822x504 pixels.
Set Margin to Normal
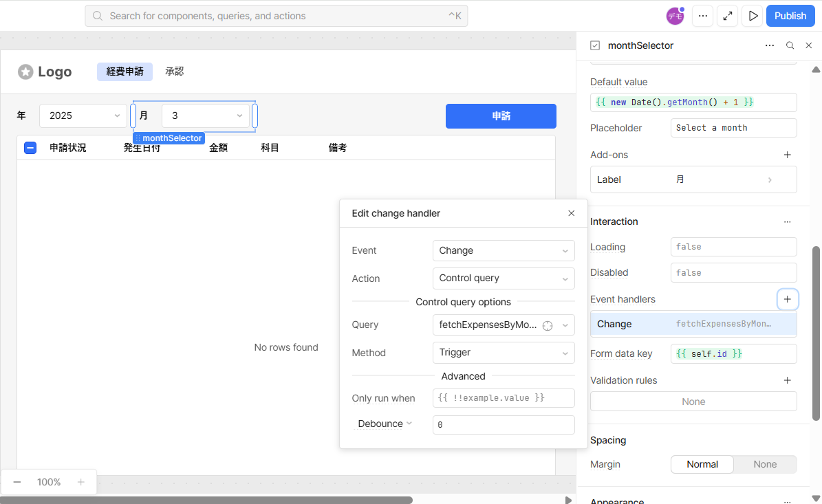point(702,464)
